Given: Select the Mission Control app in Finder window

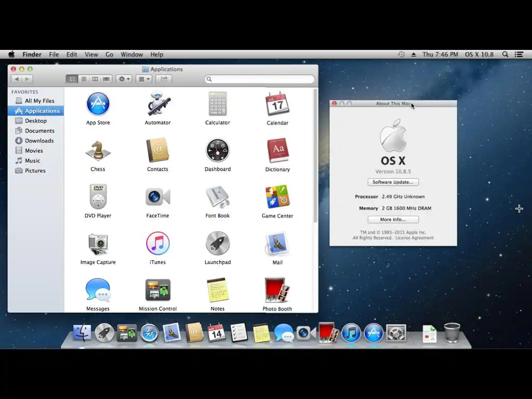Looking at the screenshot, I should pos(158,290).
